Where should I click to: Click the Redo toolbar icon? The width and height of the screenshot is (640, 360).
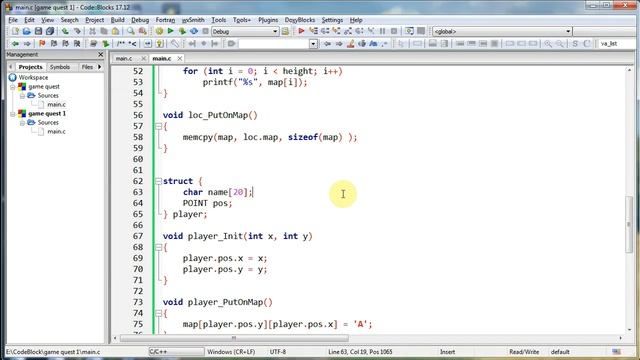[77, 31]
